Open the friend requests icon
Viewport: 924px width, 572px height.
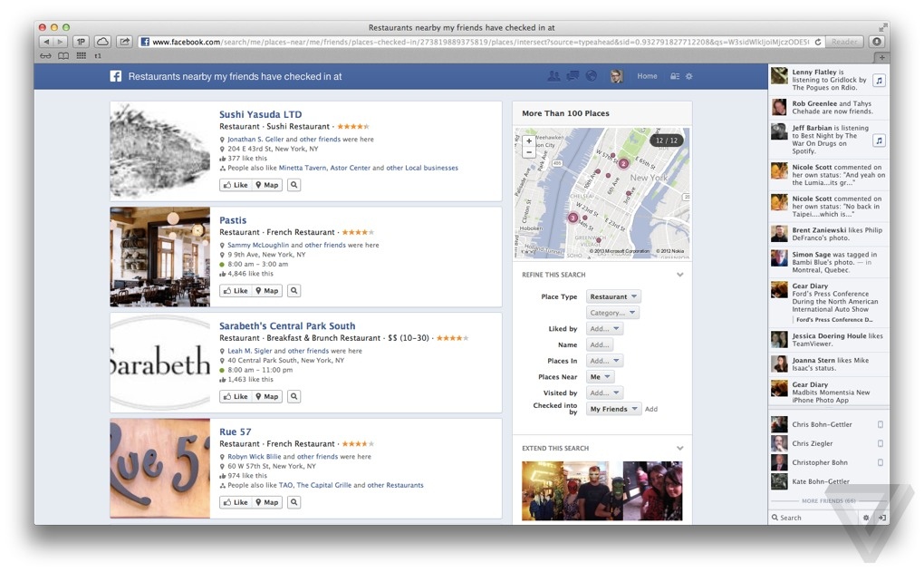[x=553, y=76]
